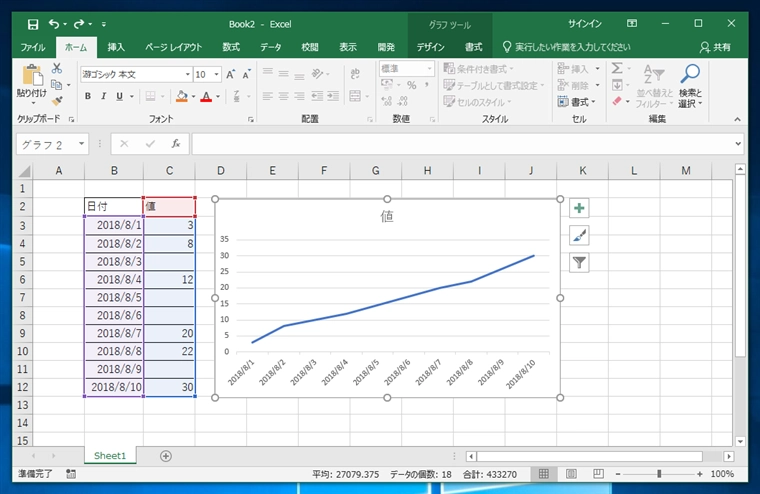Activate the format painter brush
The width and height of the screenshot is (760, 494).
[x=57, y=100]
